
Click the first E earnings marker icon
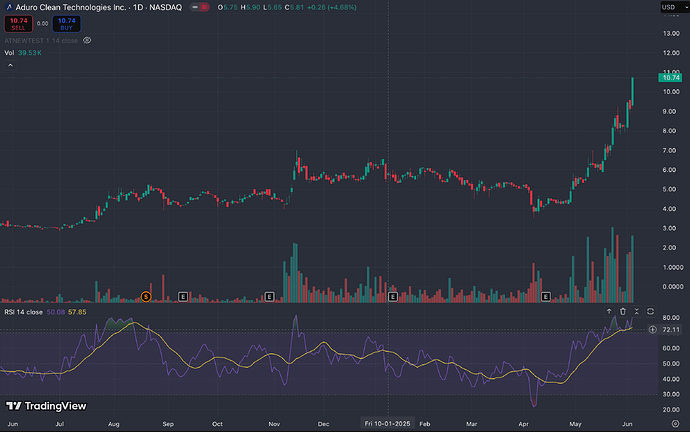[x=183, y=297]
